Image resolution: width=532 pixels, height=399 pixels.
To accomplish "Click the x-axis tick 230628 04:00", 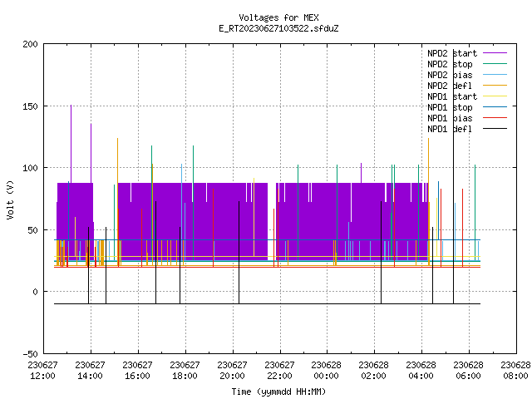I will 421,371.
